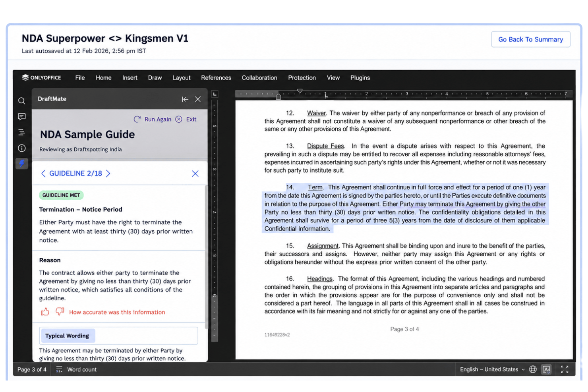Click the DraftMate panel vertical scrollbar
This screenshot has height=392, width=588.
(206, 257)
